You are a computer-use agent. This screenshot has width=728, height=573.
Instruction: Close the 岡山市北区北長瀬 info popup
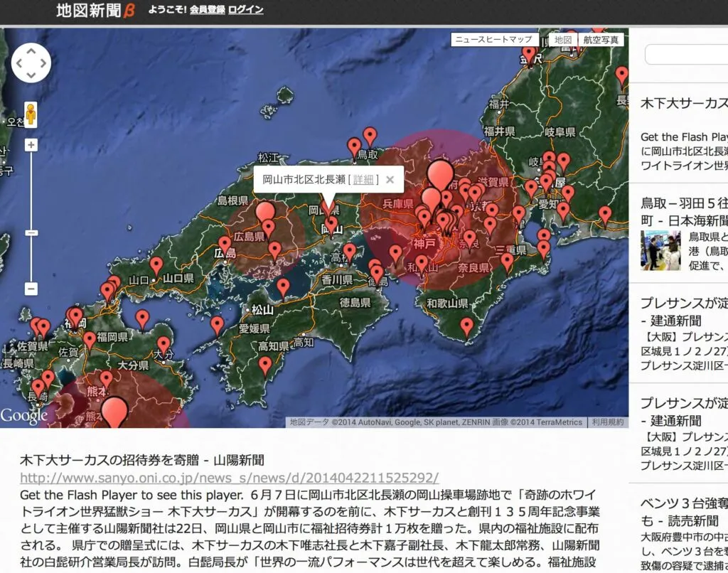pyautogui.click(x=390, y=180)
